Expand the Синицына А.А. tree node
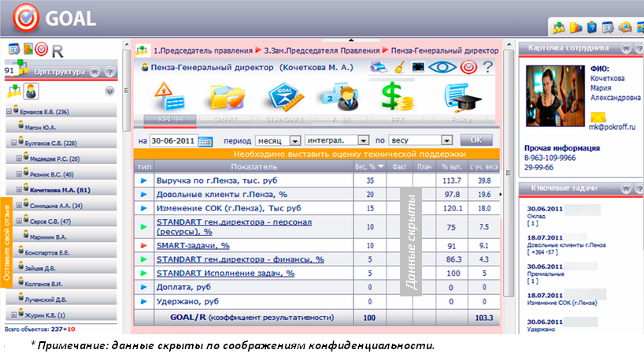The height and width of the screenshot is (361, 644). (19, 205)
